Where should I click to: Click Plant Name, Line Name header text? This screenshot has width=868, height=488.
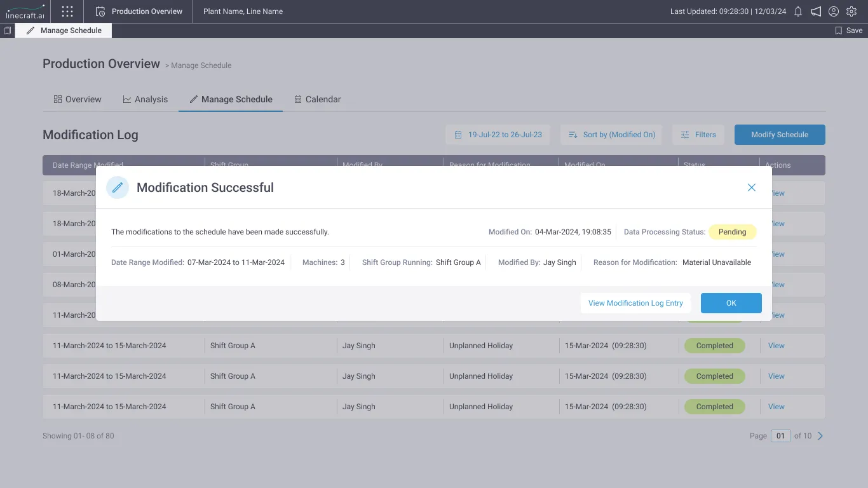click(x=243, y=11)
